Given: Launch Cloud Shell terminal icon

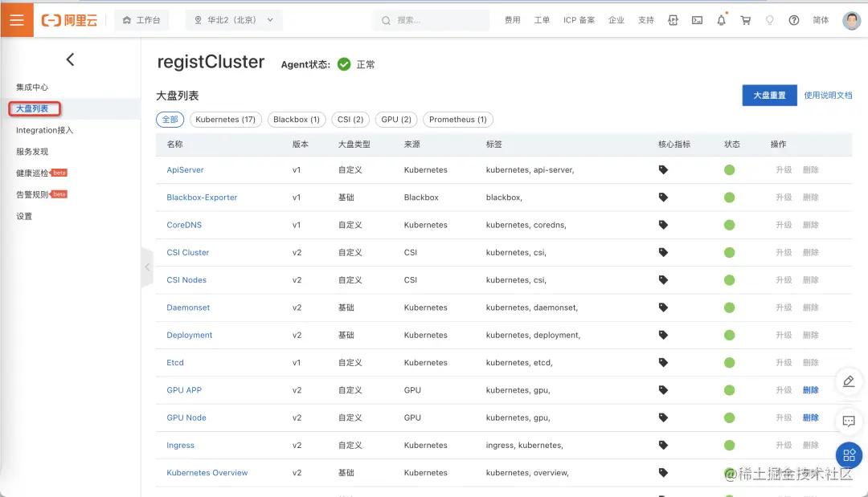Looking at the screenshot, I should coord(697,20).
